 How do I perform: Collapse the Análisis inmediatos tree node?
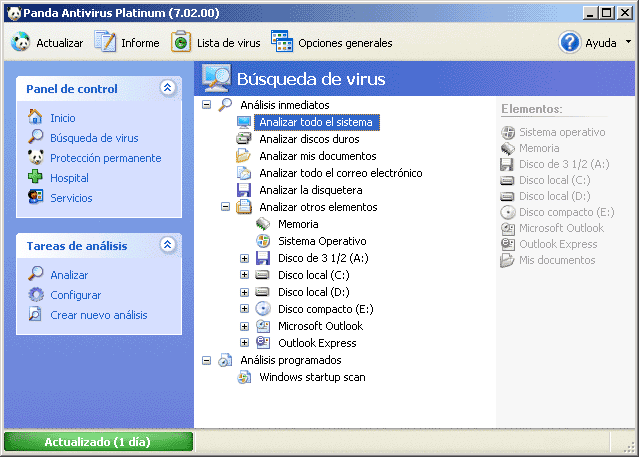[207, 105]
